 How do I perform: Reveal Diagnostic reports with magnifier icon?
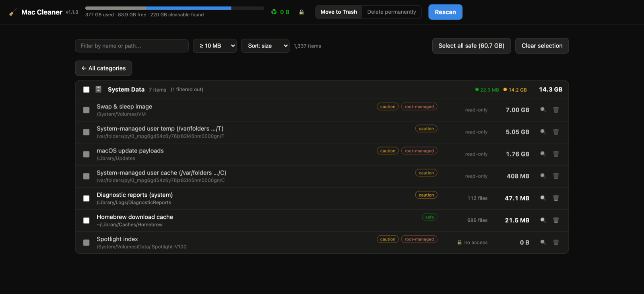(x=543, y=198)
